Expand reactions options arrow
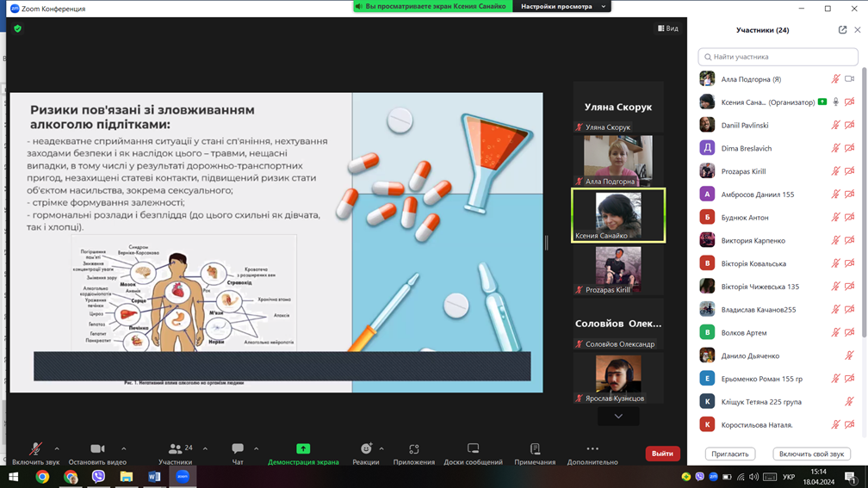Viewport: 868px width, 488px height. 381,448
